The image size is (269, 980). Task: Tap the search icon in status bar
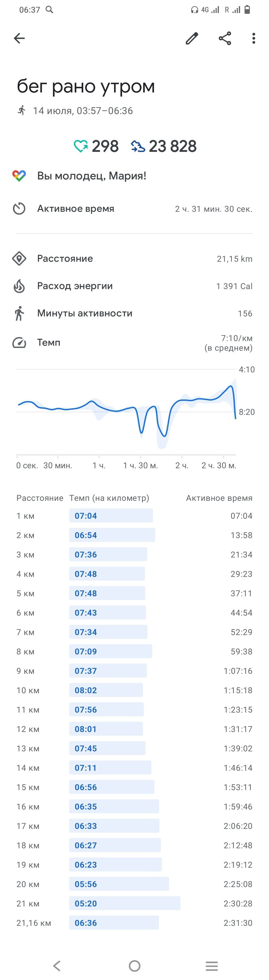(50, 9)
